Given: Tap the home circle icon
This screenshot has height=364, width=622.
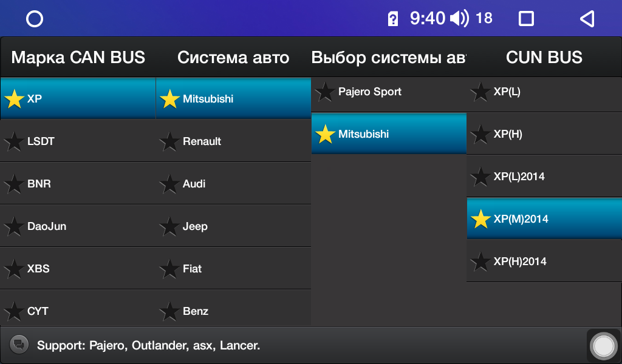Looking at the screenshot, I should click(x=35, y=19).
